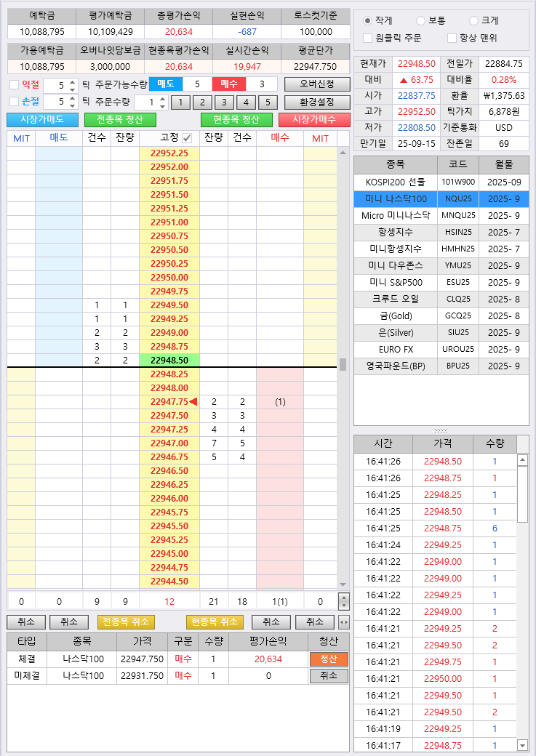
Task: Click the 시장가매도 button
Action: click(x=42, y=119)
